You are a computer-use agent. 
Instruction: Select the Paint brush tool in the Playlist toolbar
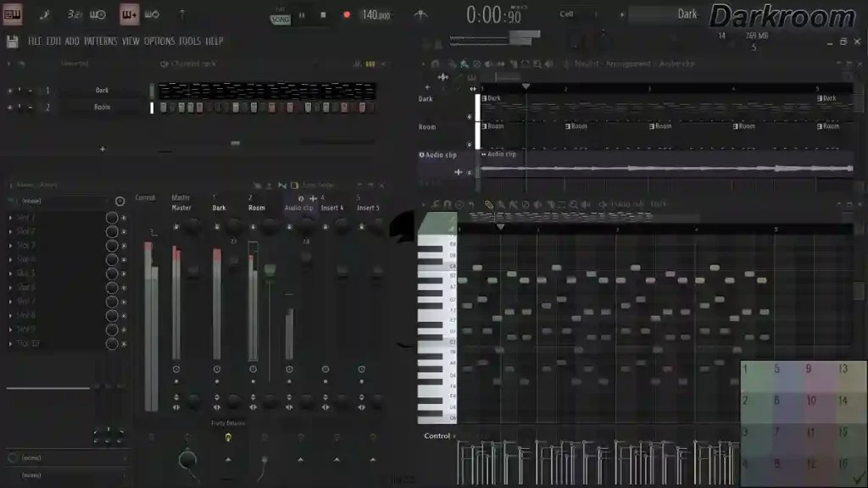pos(462,63)
